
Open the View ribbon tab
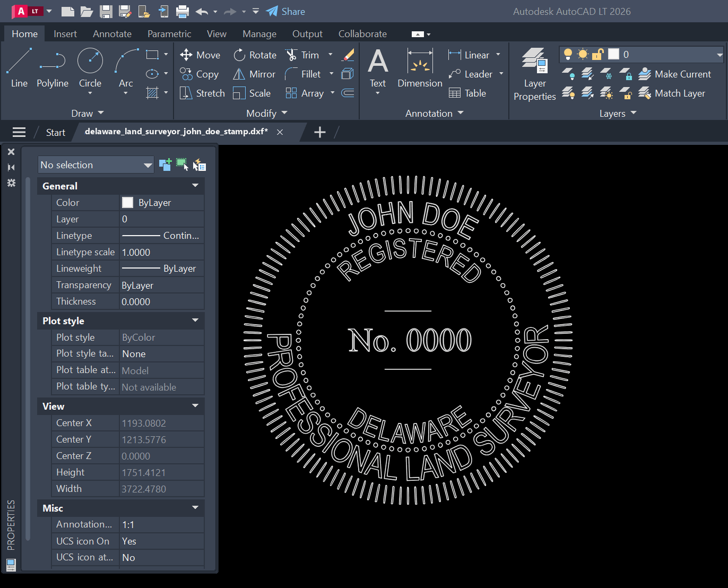pyautogui.click(x=216, y=33)
